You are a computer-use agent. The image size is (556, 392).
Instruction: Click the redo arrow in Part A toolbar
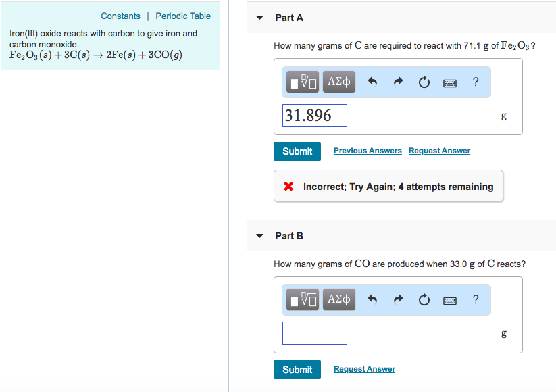pyautogui.click(x=398, y=82)
